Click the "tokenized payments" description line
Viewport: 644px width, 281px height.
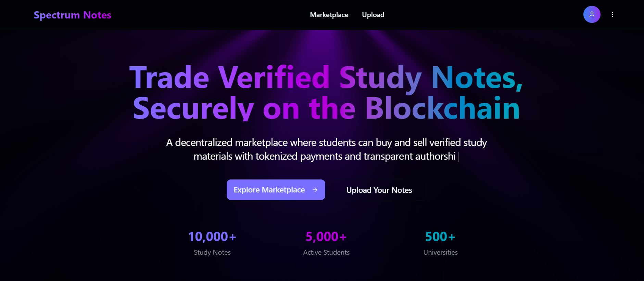click(x=324, y=156)
